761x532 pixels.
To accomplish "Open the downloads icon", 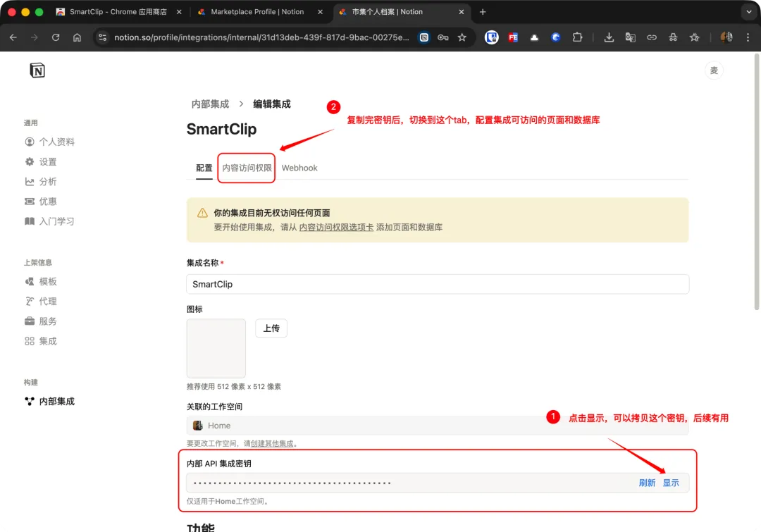I will (609, 37).
